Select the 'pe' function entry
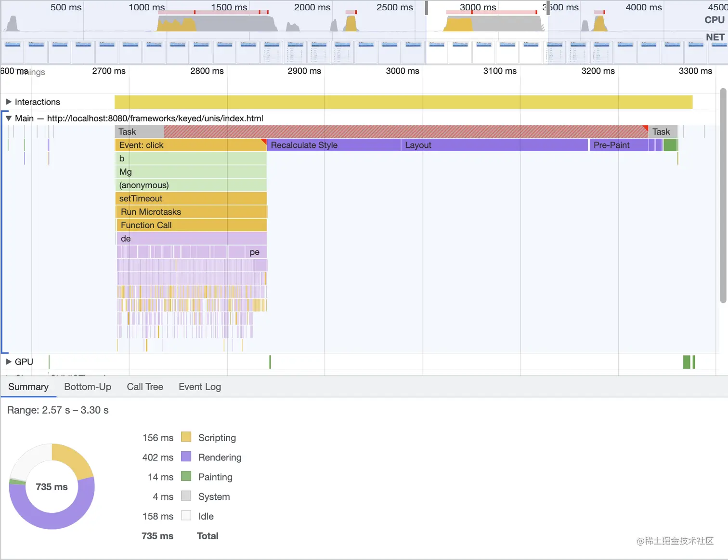Screen dimensions: 728x560 click(x=255, y=252)
